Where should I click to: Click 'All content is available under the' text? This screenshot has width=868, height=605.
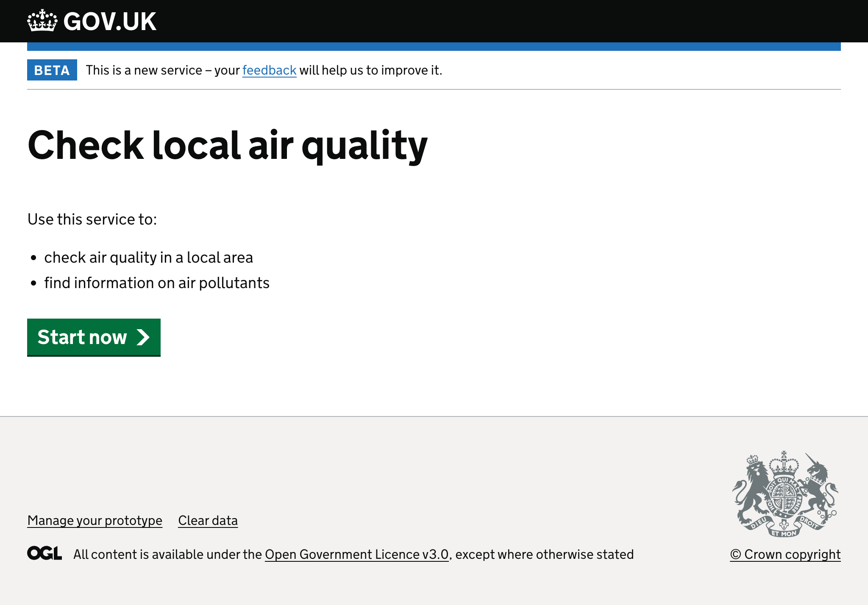click(x=168, y=554)
